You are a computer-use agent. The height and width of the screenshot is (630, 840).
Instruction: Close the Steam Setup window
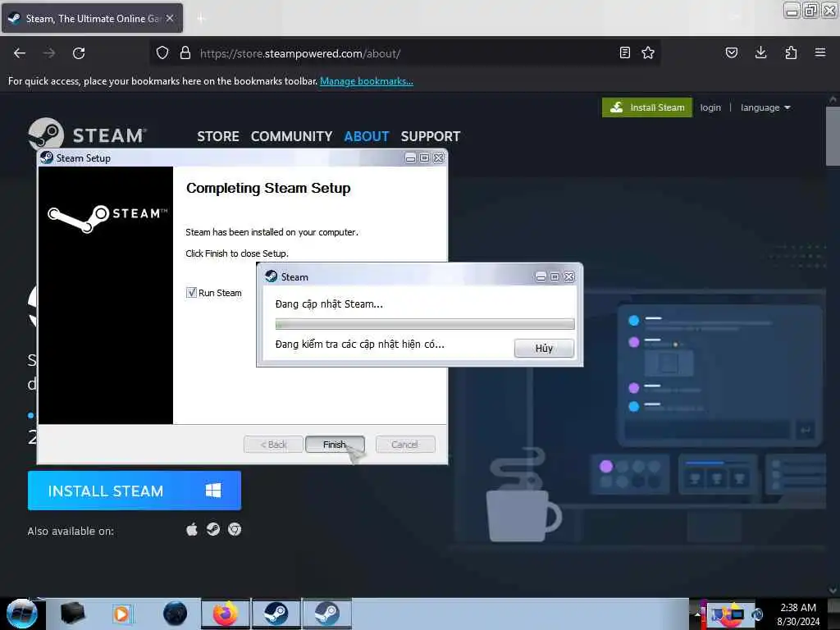(439, 158)
